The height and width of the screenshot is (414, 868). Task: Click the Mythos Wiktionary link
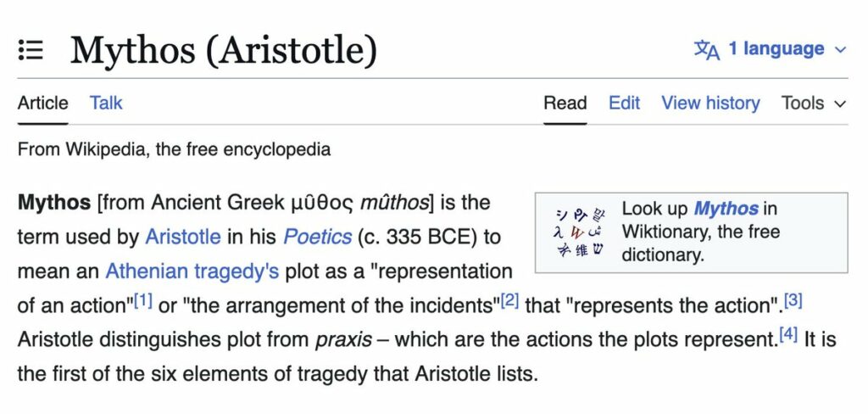[x=726, y=208]
